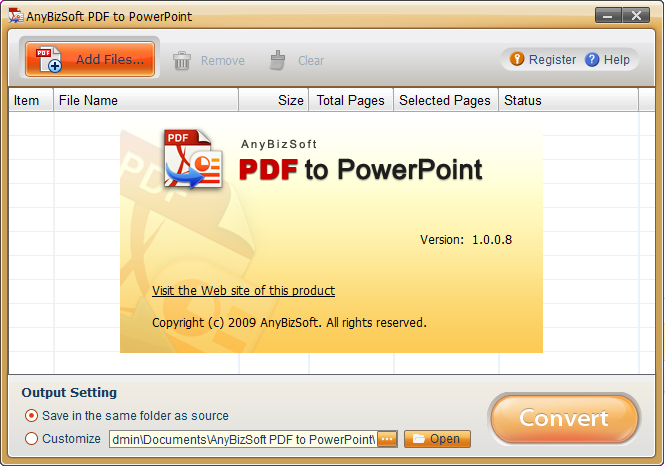Open Help via the question mark icon

click(592, 59)
